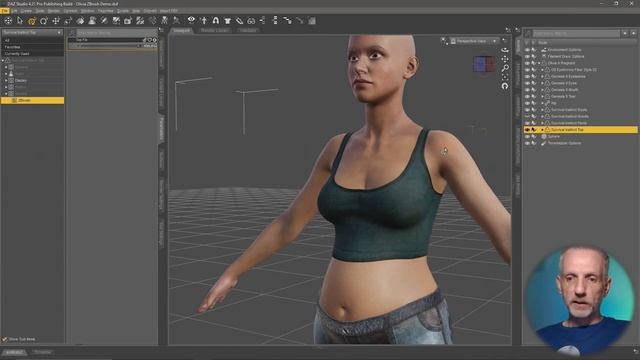Toggle visibility of the Sphere item
The image size is (640, 360).
coord(527,136)
